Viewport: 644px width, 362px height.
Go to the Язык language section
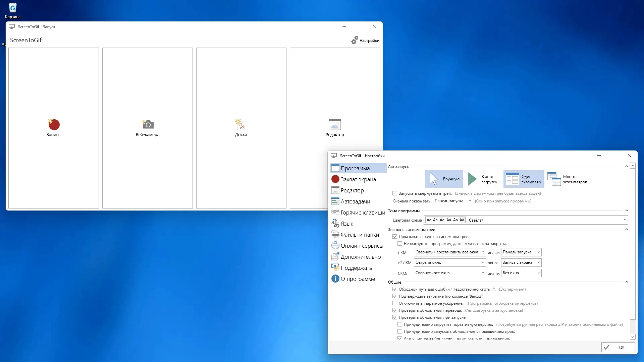346,224
